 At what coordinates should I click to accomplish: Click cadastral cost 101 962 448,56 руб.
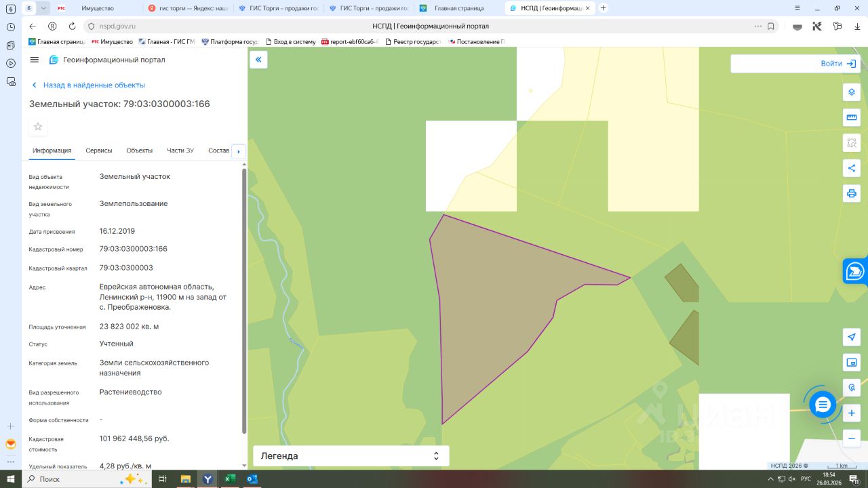tap(134, 439)
